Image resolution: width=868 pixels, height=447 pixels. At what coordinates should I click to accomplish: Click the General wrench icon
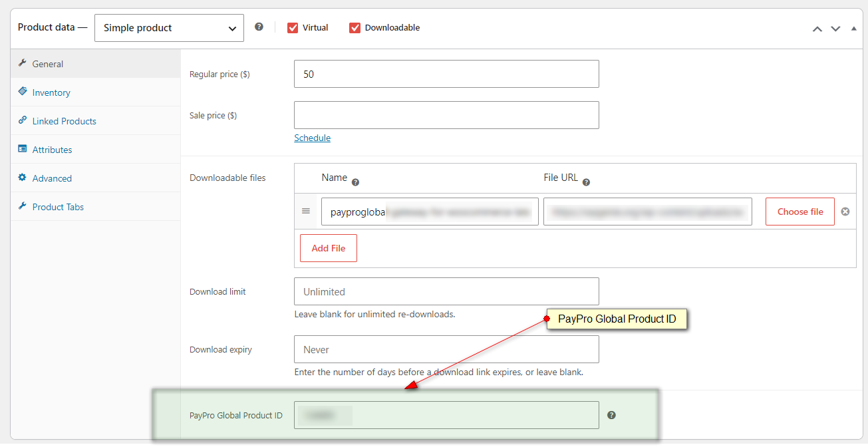click(23, 63)
